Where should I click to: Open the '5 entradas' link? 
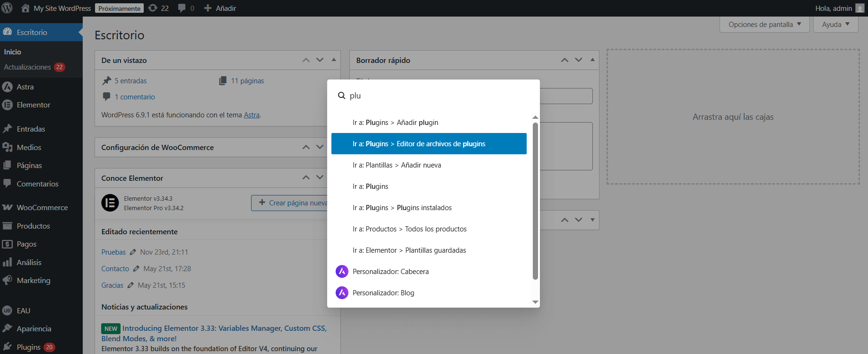[130, 81]
